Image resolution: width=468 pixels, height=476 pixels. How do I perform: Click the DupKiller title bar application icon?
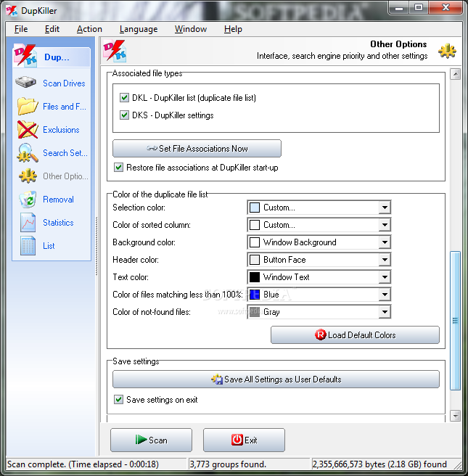coord(12,11)
